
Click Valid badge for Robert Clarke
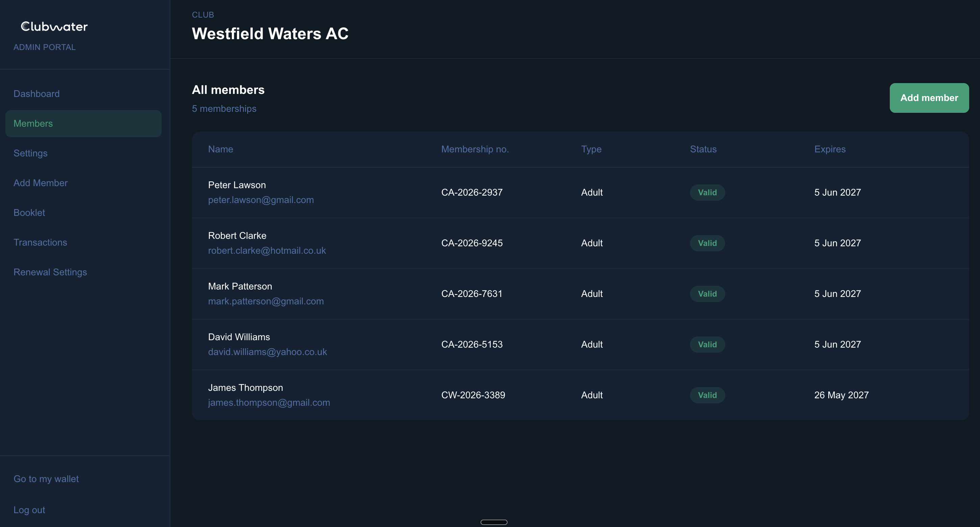coord(707,243)
